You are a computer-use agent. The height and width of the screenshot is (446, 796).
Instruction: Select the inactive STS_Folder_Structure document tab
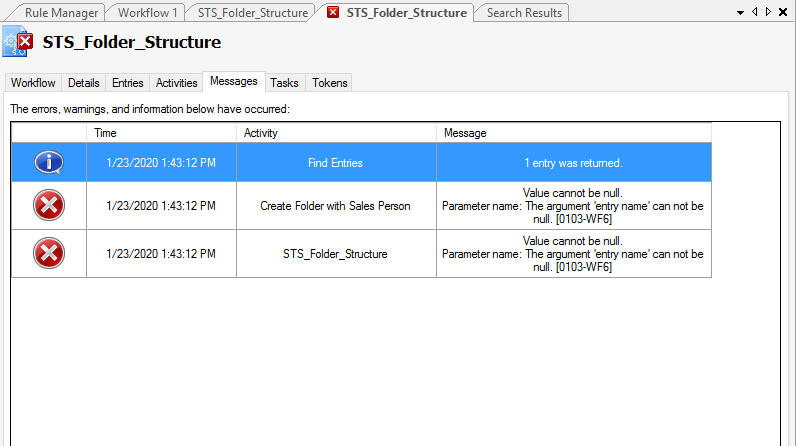[253, 13]
